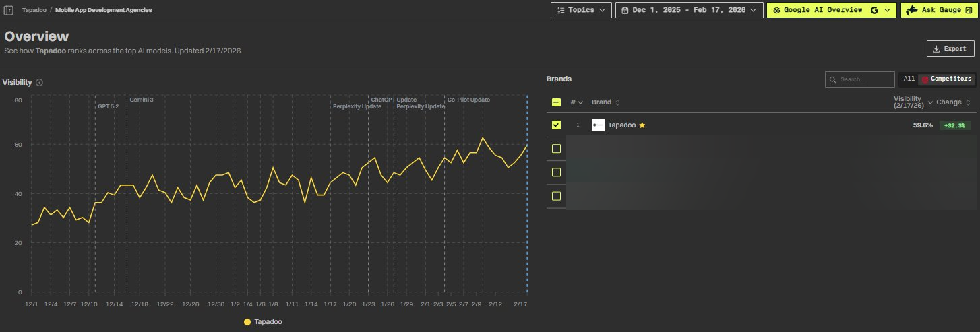Click the Tapadoo logo thumbnail in Brands
The height and width of the screenshot is (332, 980).
(x=598, y=125)
